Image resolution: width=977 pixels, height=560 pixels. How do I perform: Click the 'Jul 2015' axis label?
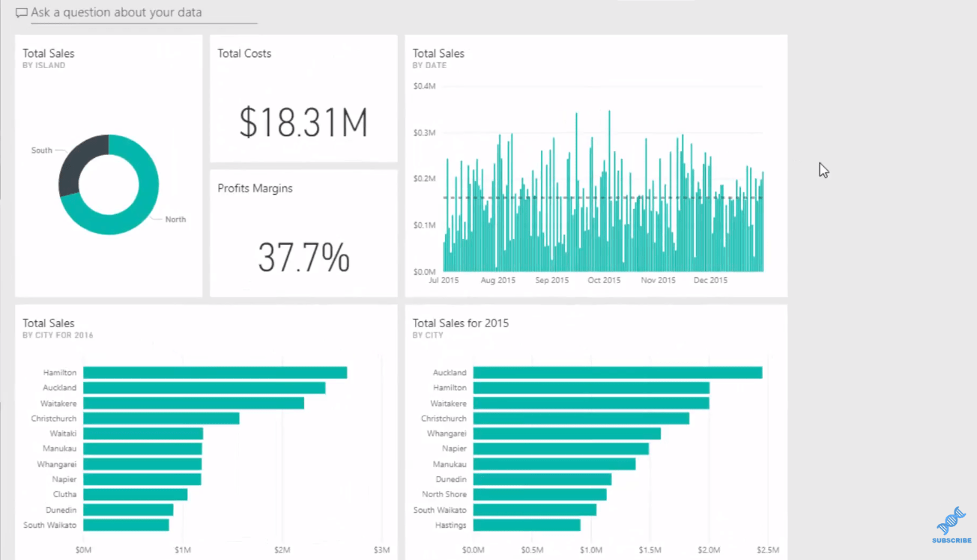[x=444, y=280]
